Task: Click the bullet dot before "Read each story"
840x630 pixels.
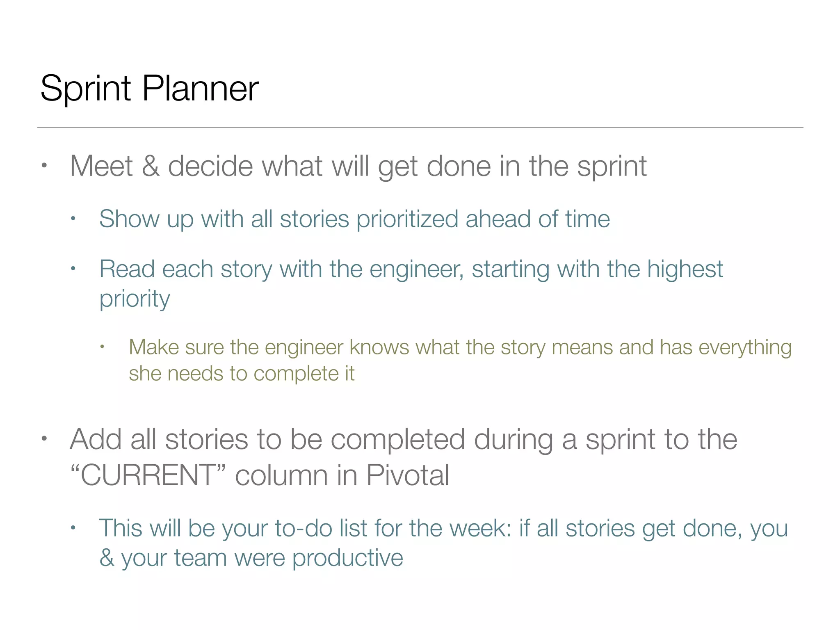Action: click(x=73, y=269)
